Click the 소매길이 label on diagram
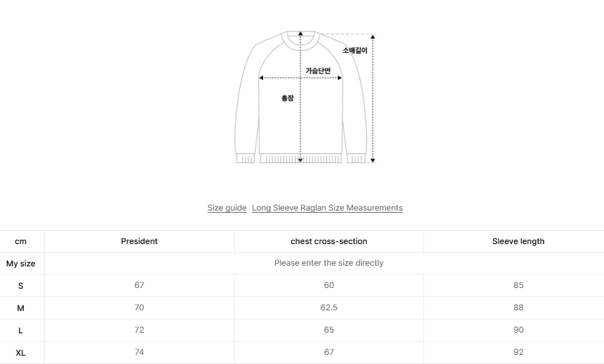The image size is (604, 364). pyautogui.click(x=354, y=50)
